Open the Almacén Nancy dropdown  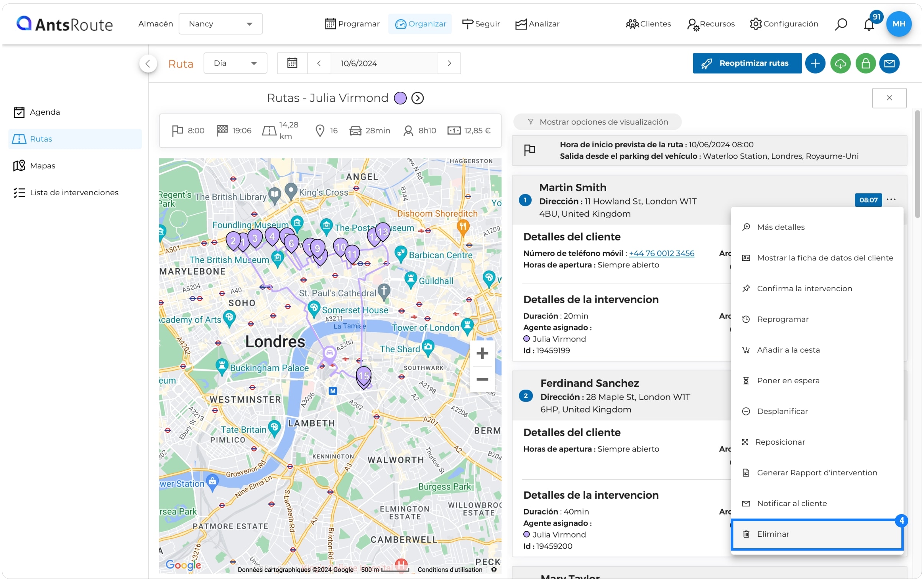click(x=220, y=24)
